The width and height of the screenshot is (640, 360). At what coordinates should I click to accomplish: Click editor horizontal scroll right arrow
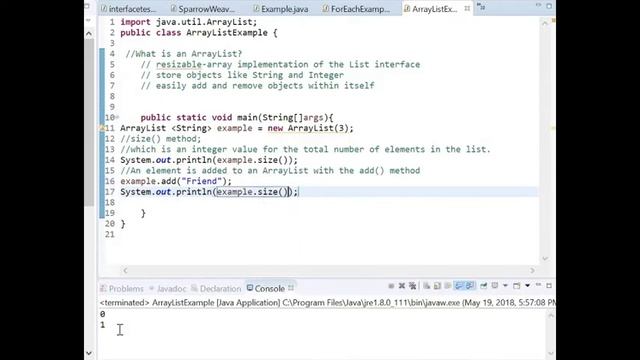tap(532, 271)
